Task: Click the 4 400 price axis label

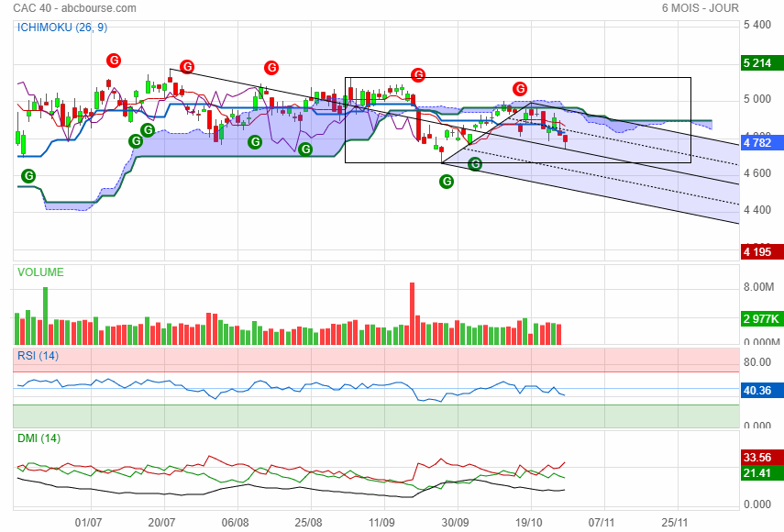Action: 757,210
